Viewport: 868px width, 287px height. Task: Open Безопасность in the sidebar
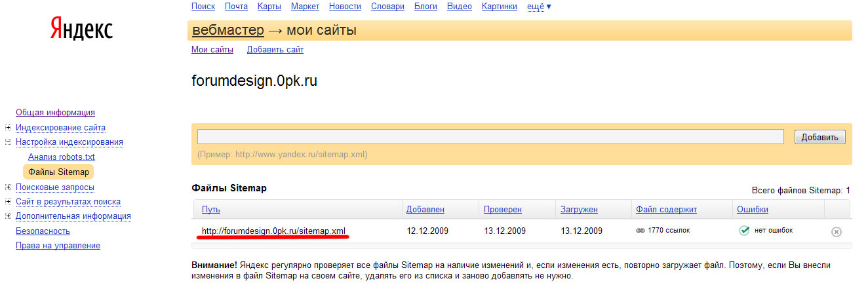[43, 231]
